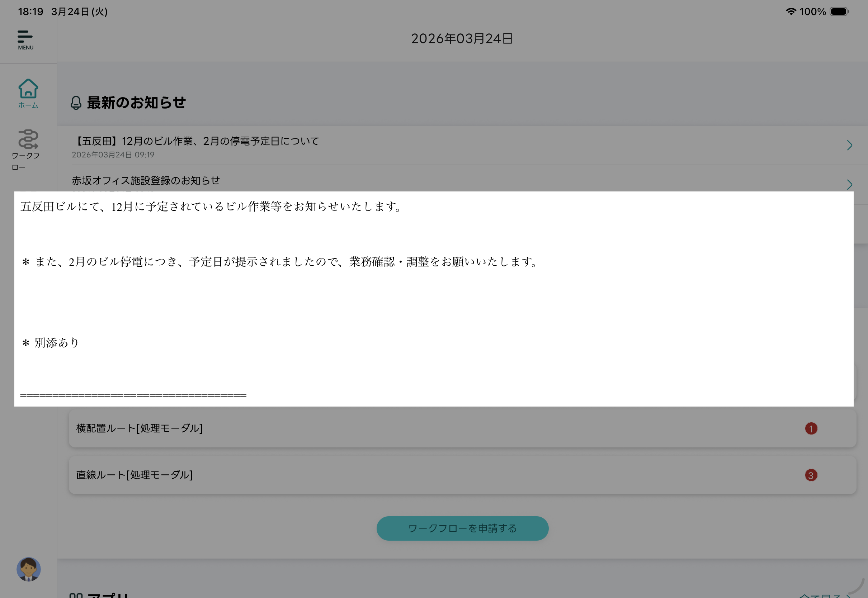Click popup line about 2月のビル停電
The image size is (868, 598).
pos(279,261)
